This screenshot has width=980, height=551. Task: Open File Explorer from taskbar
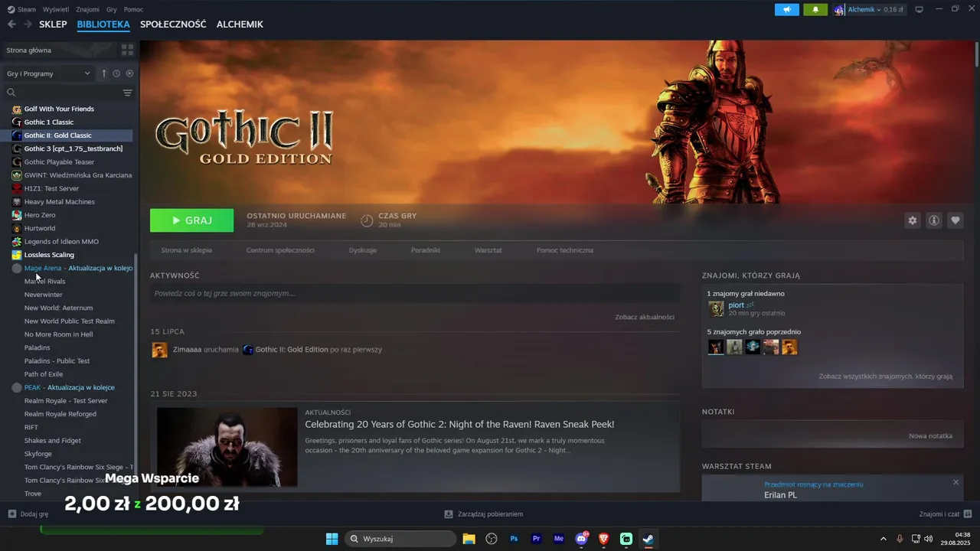(x=469, y=539)
